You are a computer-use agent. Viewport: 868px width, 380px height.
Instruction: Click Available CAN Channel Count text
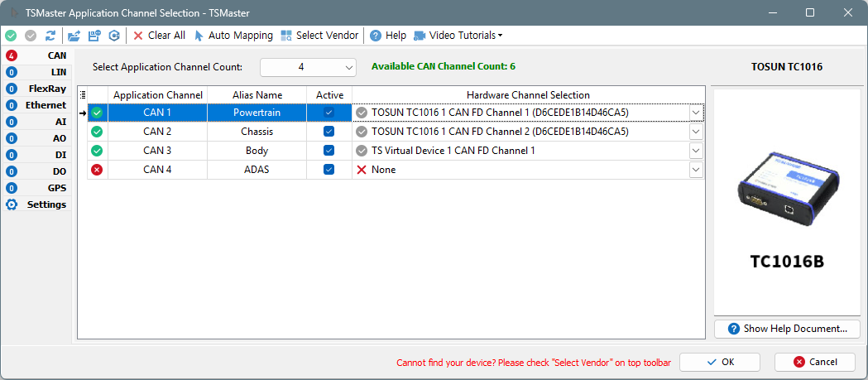point(444,66)
